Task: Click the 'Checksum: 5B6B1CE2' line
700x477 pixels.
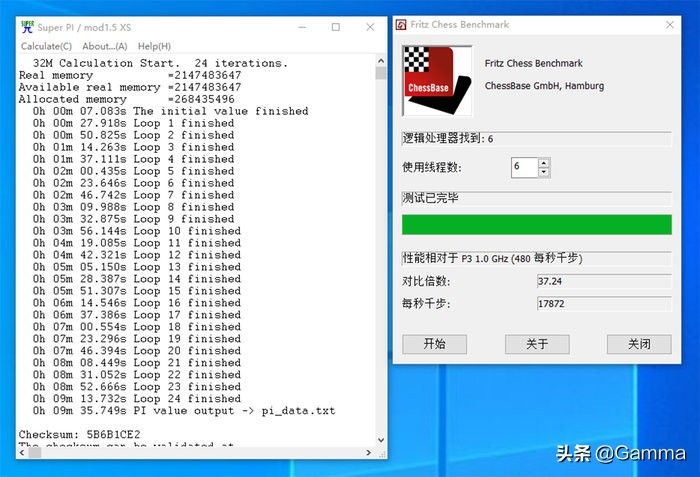Action: point(79,434)
